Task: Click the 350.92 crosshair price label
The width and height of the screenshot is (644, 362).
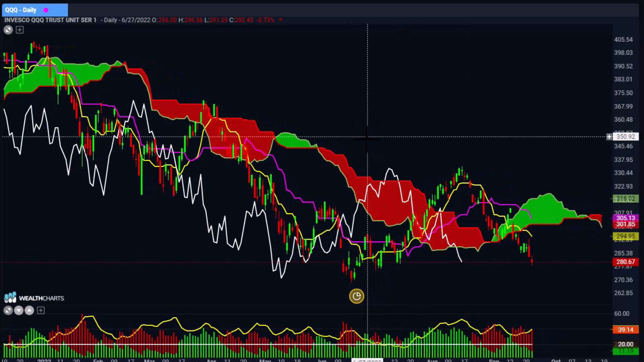Action: [626, 137]
